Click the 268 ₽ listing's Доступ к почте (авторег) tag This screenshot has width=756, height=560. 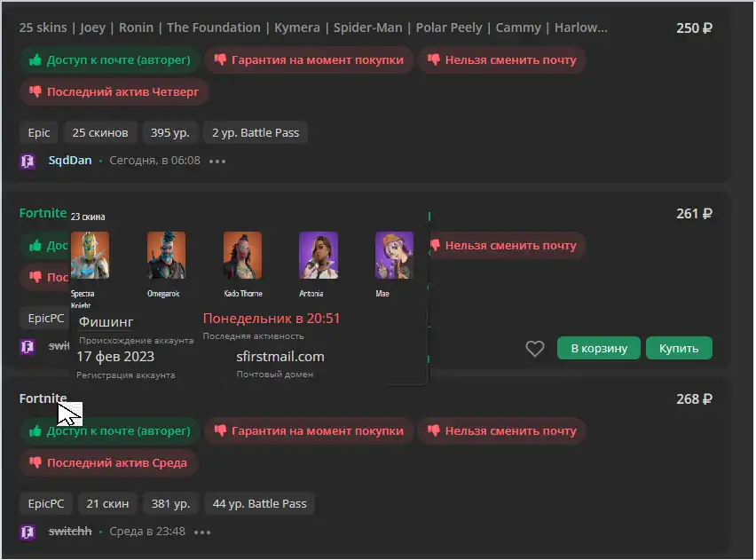110,430
